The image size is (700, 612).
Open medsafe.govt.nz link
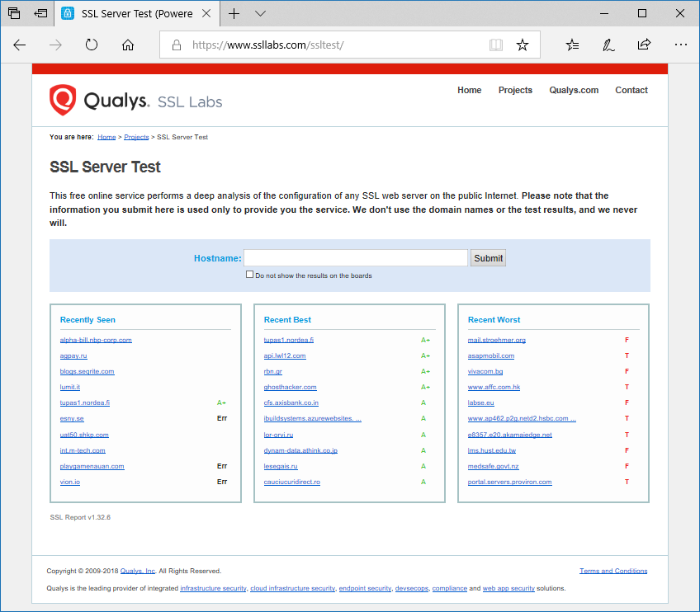point(494,466)
